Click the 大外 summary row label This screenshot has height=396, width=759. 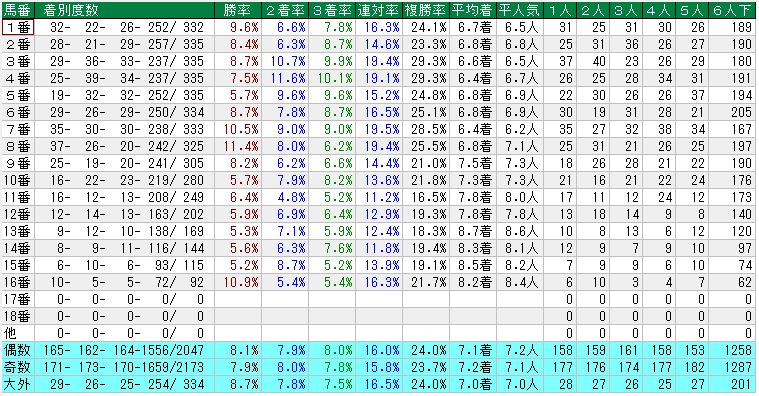click(18, 384)
